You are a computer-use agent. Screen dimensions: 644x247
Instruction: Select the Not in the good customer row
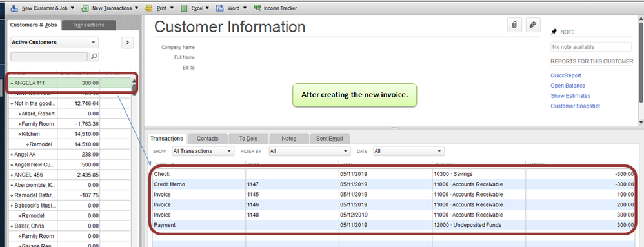pos(70,103)
